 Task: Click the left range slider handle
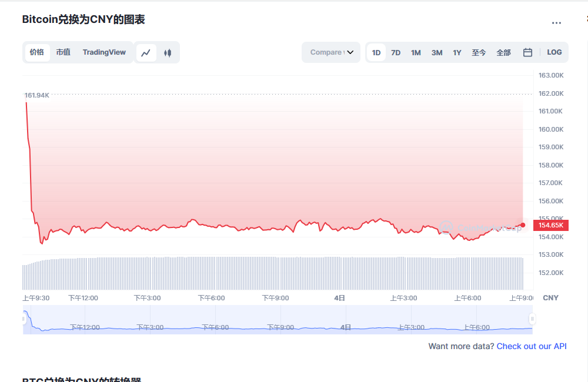tap(24, 319)
